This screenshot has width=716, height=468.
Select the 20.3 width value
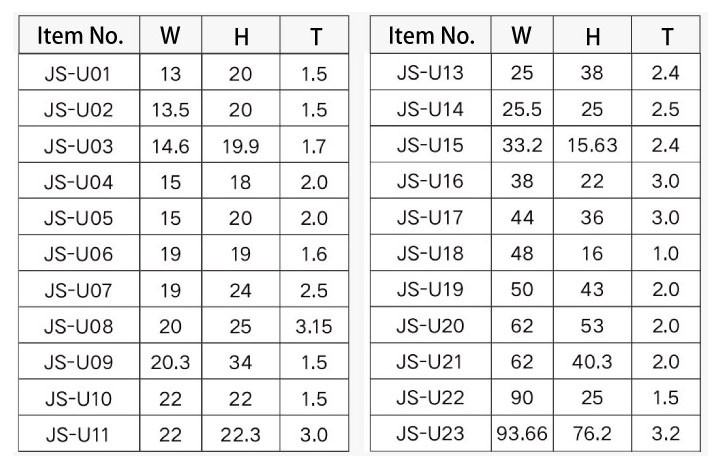tap(170, 364)
